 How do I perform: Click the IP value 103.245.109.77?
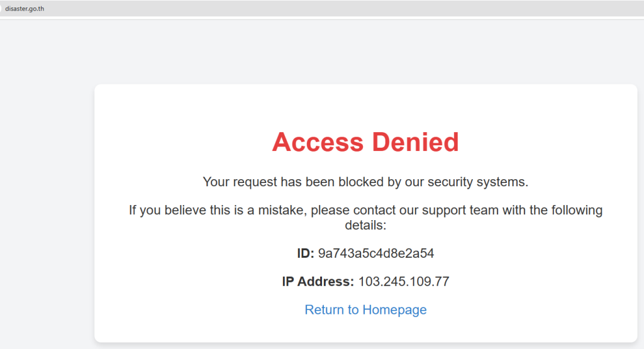pyautogui.click(x=404, y=281)
